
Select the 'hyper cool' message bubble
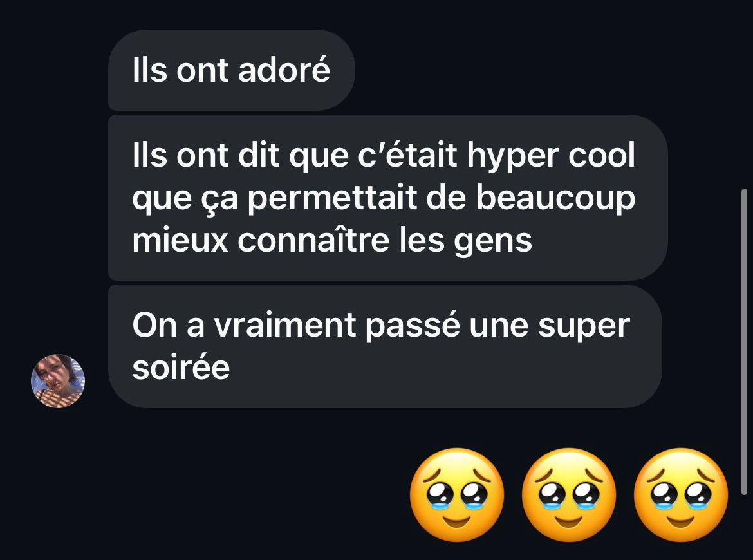coord(388,198)
